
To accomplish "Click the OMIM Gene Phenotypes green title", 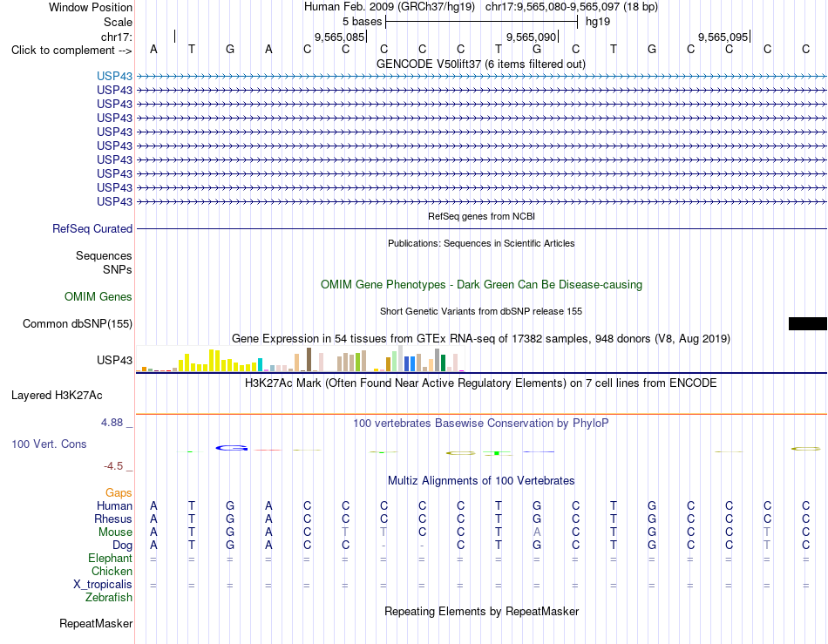I will click(x=481, y=284).
